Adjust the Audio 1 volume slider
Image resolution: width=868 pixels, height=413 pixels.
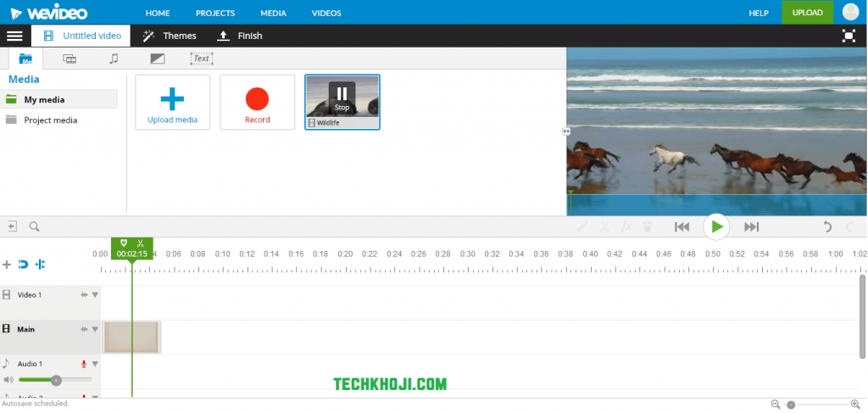coord(55,380)
